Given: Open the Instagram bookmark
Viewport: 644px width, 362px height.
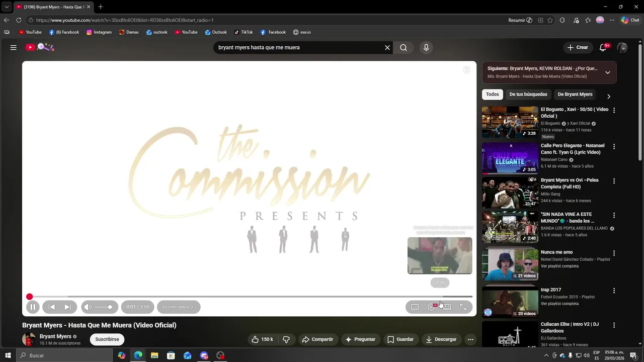Looking at the screenshot, I should [99, 32].
